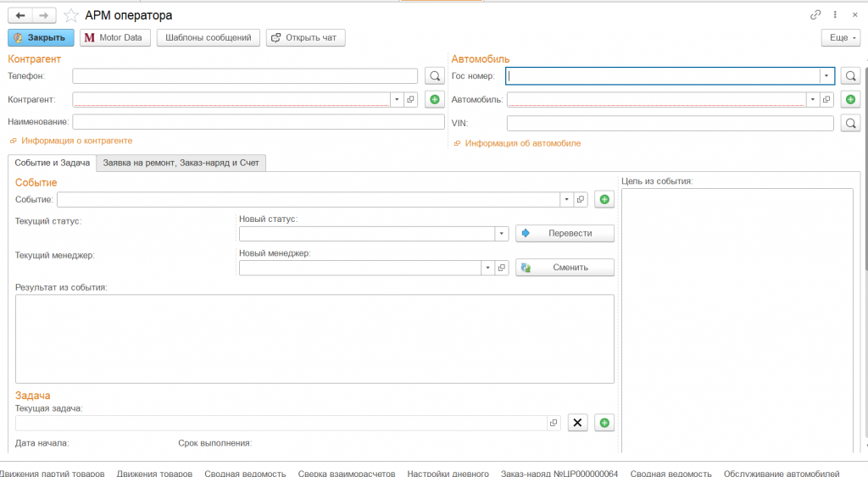Click the search icon next to Телефон field
The image size is (868, 477).
(435, 76)
